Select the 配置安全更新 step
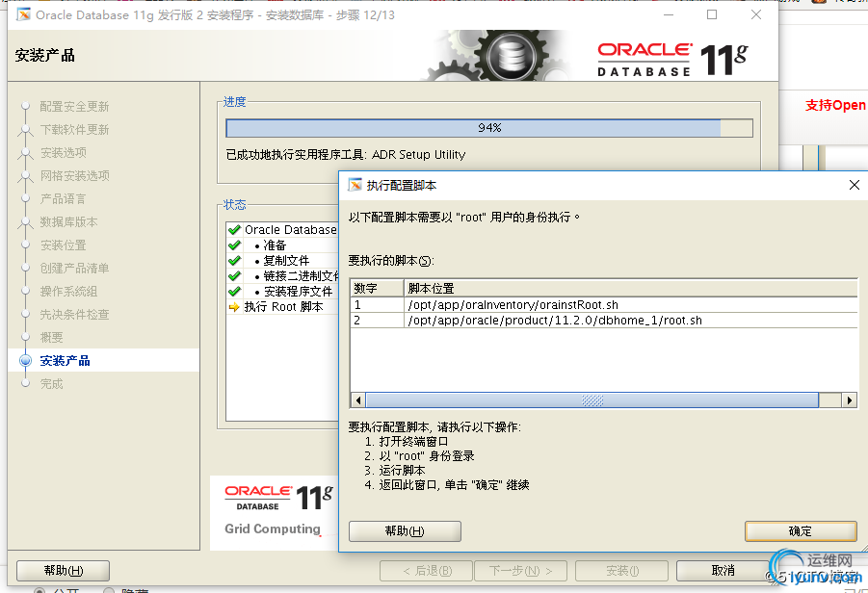Viewport: 868px width, 593px height. [75, 106]
